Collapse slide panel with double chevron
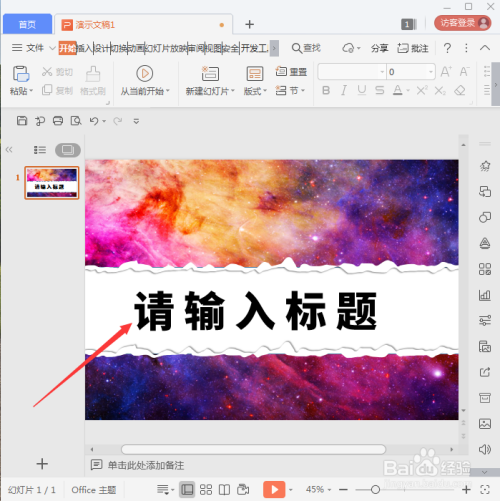The height and width of the screenshot is (501, 500). (x=9, y=150)
